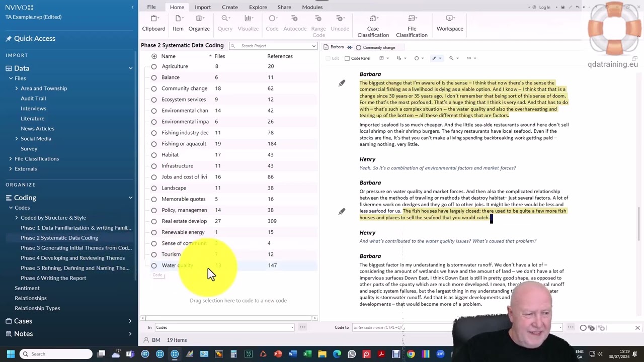The image size is (644, 362).
Task: Click the Windows taskbar Search box
Action: pos(55,354)
